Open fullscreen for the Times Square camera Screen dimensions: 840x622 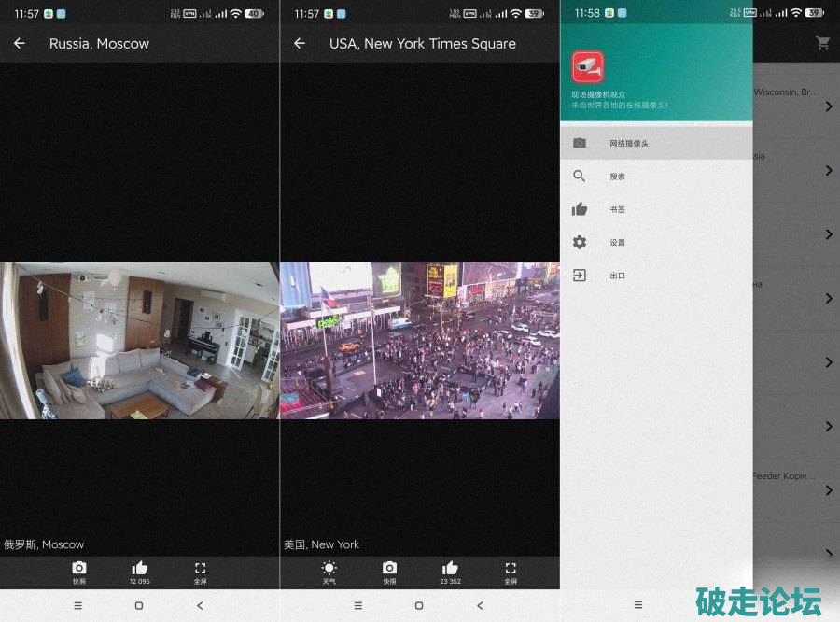(511, 572)
